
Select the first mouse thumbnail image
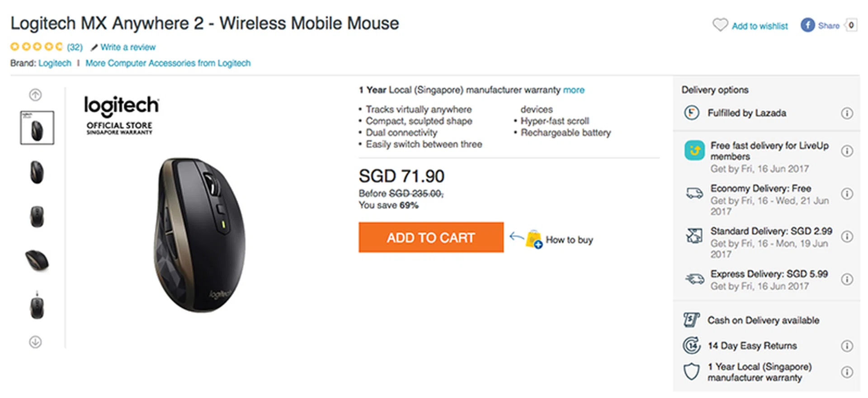37,128
